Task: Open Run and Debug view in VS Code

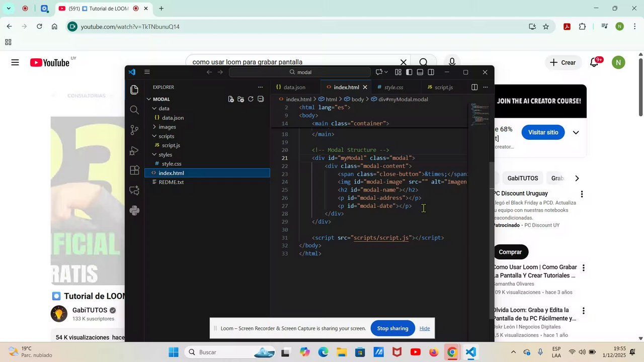Action: point(134,150)
